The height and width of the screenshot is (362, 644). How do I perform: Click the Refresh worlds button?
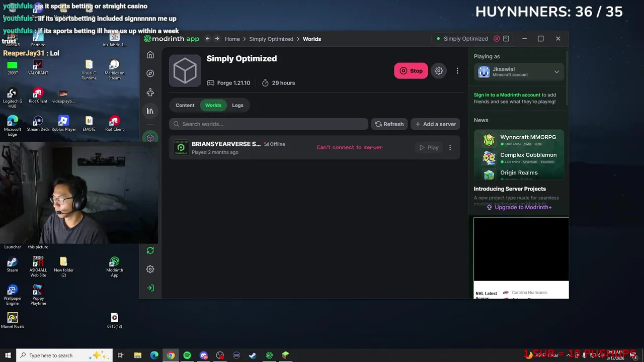pos(389,124)
